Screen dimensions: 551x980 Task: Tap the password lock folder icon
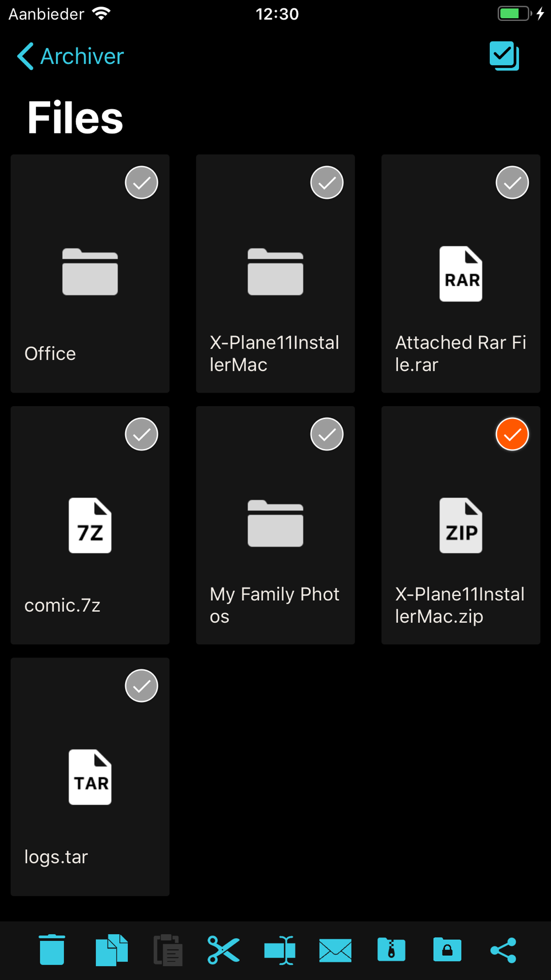[x=447, y=949]
